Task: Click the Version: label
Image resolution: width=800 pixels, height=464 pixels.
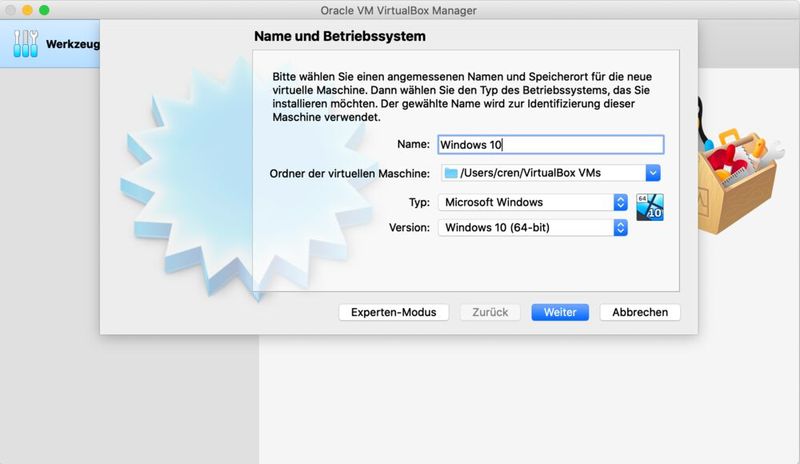Action: [x=409, y=228]
